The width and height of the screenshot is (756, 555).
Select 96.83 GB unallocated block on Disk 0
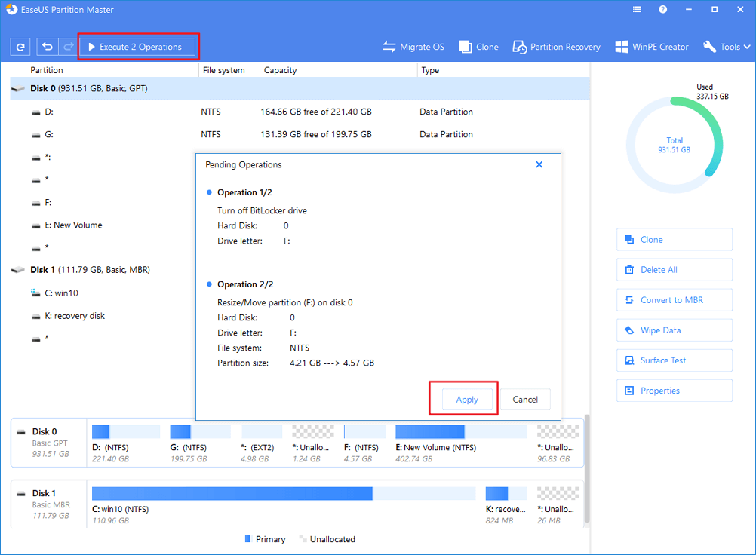coord(558,443)
